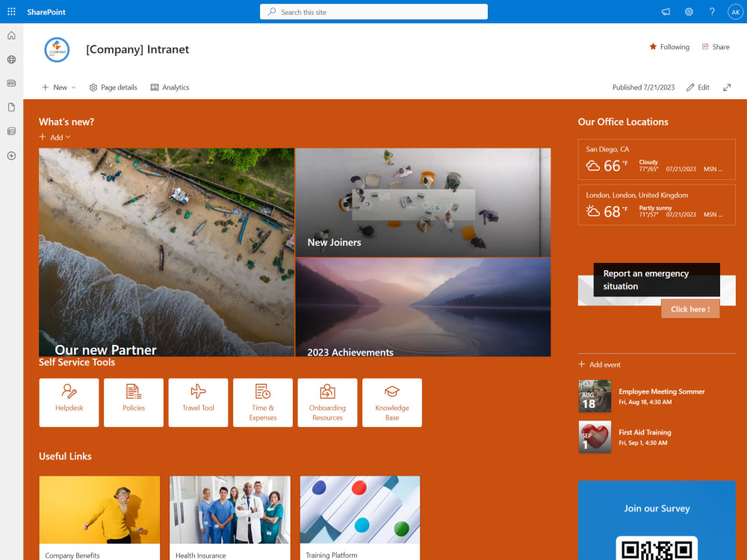This screenshot has height=560, width=747.
Task: Share this site
Action: (x=715, y=46)
